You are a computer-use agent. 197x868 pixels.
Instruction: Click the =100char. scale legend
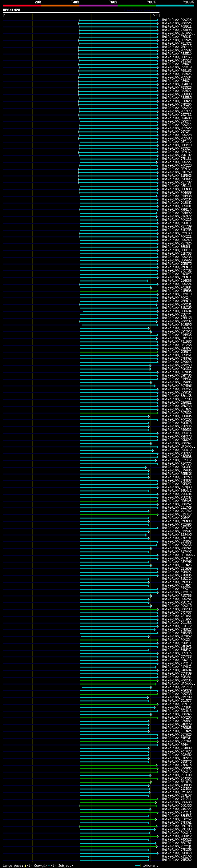(x=146, y=865)
